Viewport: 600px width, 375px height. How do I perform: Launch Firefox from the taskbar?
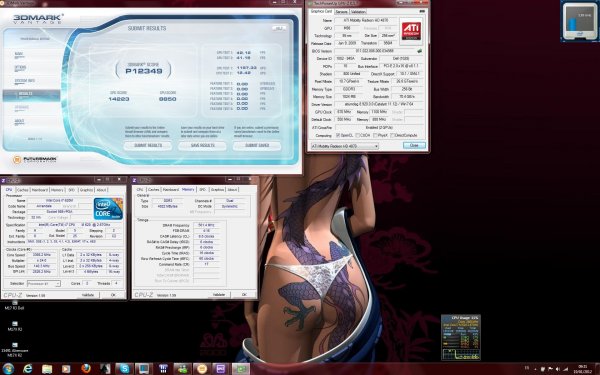coord(86,369)
